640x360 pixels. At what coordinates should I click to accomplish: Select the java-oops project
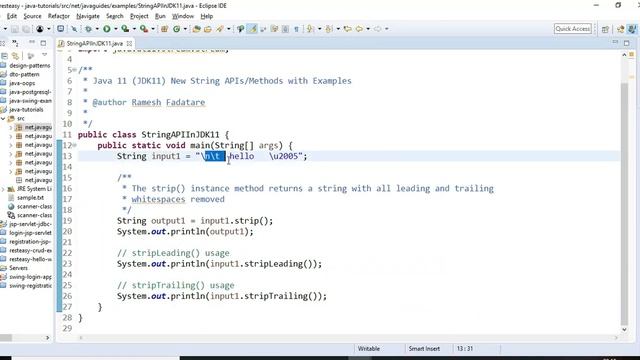[x=22, y=83]
